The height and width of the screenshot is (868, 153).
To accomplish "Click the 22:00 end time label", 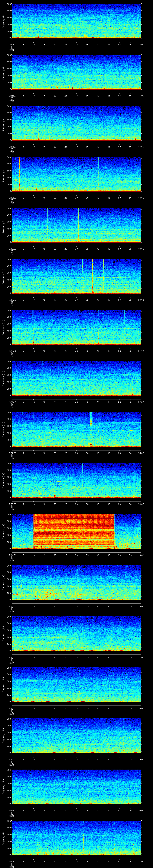I will point(141,402).
